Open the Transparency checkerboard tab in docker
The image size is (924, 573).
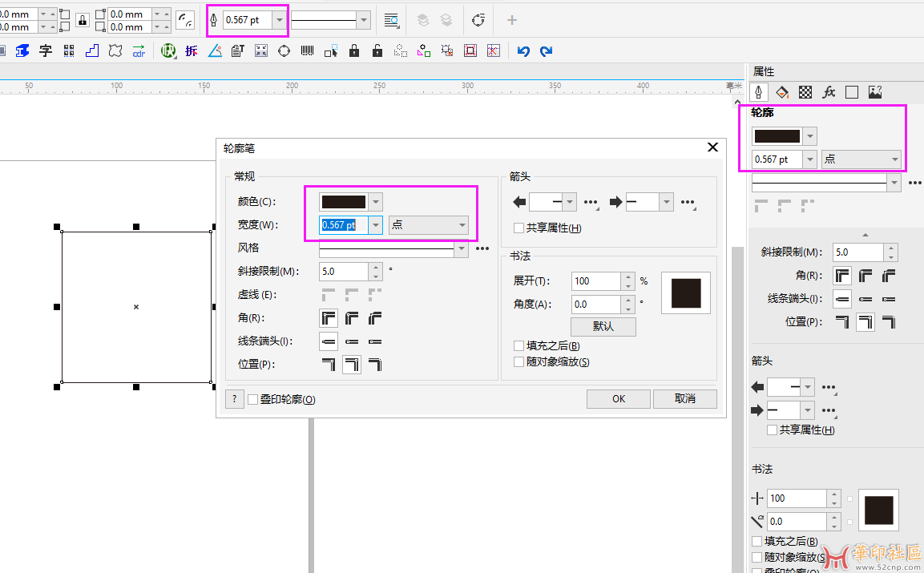805,92
